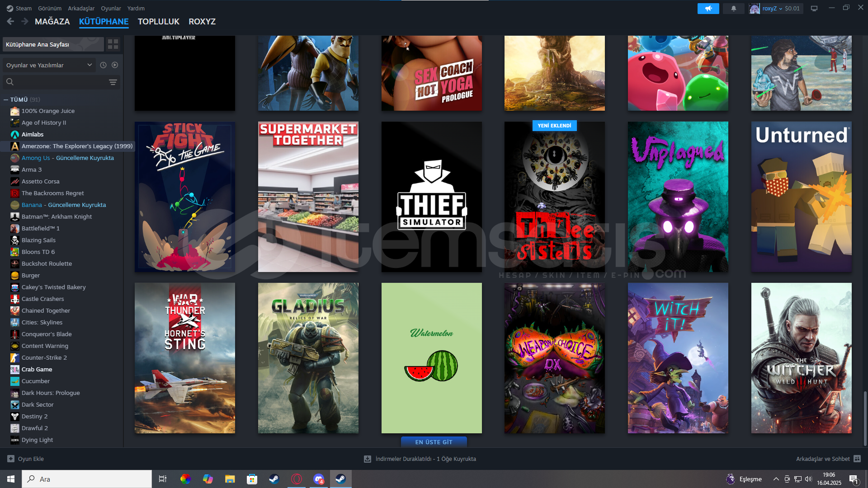The image size is (868, 488).
Task: Open the downloads status icon
Action: (x=368, y=459)
